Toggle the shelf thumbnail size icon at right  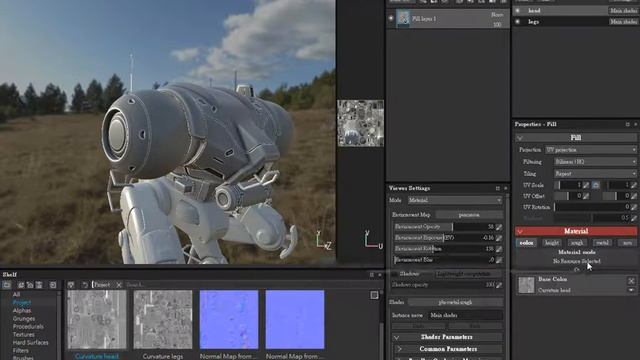374,295
